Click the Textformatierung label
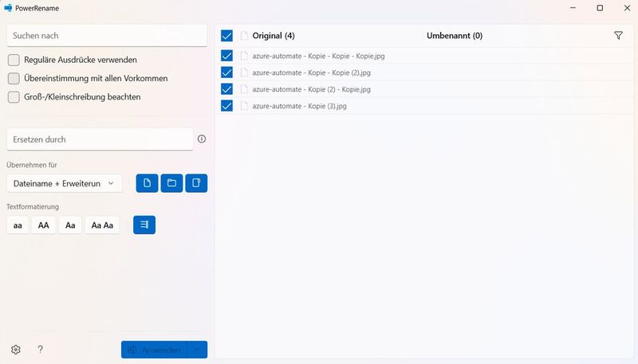The height and width of the screenshot is (364, 638). (33, 206)
